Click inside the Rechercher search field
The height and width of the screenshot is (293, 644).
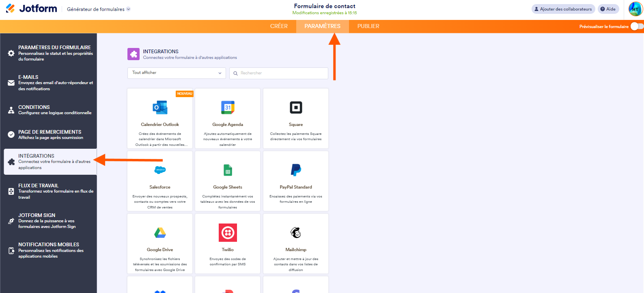tap(279, 73)
